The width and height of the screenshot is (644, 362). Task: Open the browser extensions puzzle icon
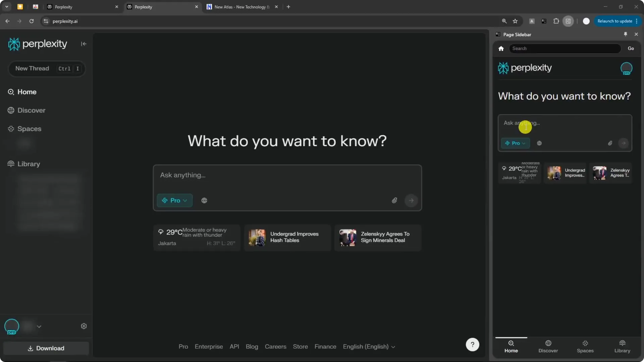(556, 21)
